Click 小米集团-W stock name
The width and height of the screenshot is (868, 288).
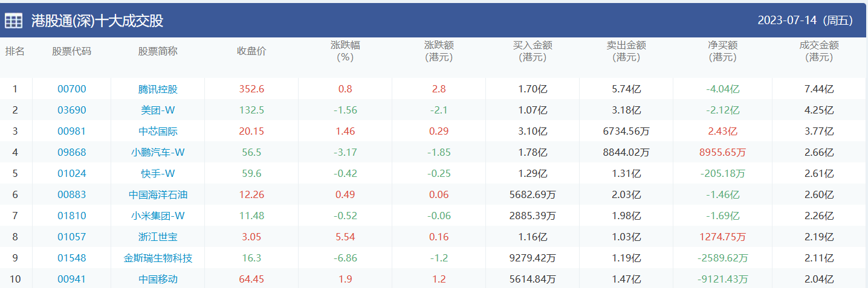click(158, 216)
